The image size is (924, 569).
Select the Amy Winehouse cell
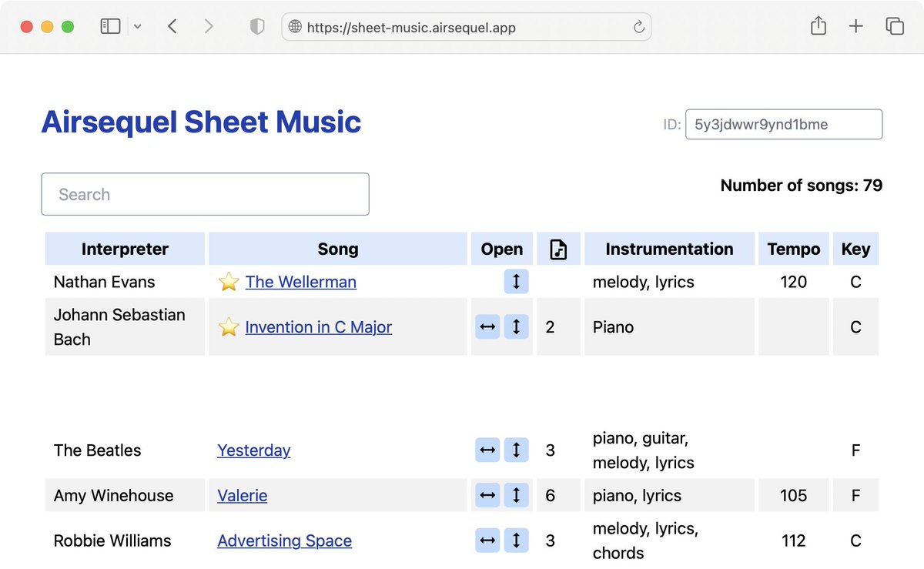click(125, 495)
